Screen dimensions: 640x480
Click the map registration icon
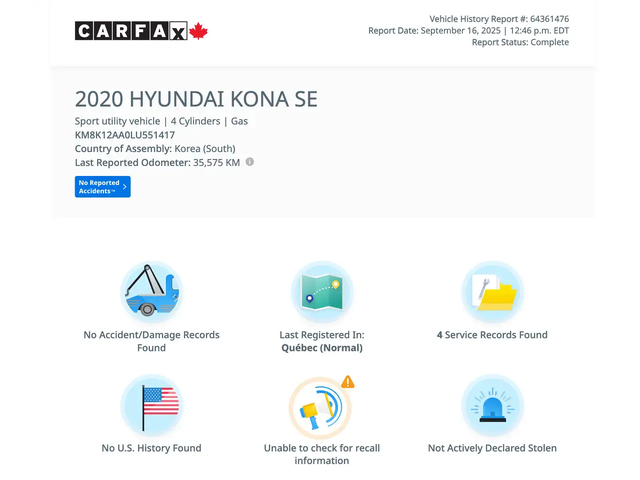(322, 292)
